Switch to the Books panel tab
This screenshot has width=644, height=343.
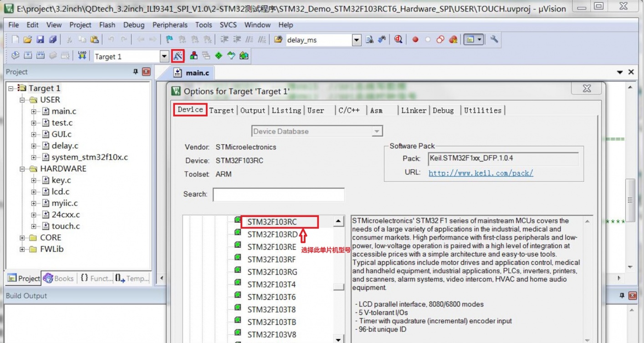59,278
